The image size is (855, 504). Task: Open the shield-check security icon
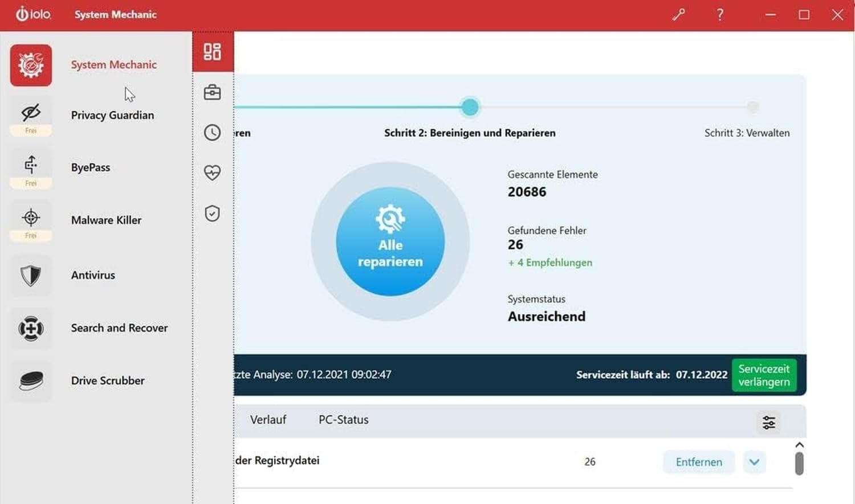[213, 214]
